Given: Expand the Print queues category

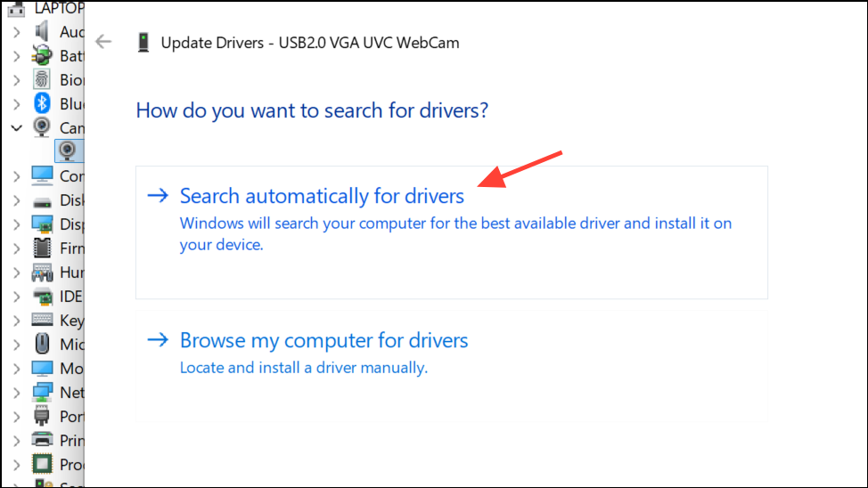Looking at the screenshot, I should click(x=17, y=441).
